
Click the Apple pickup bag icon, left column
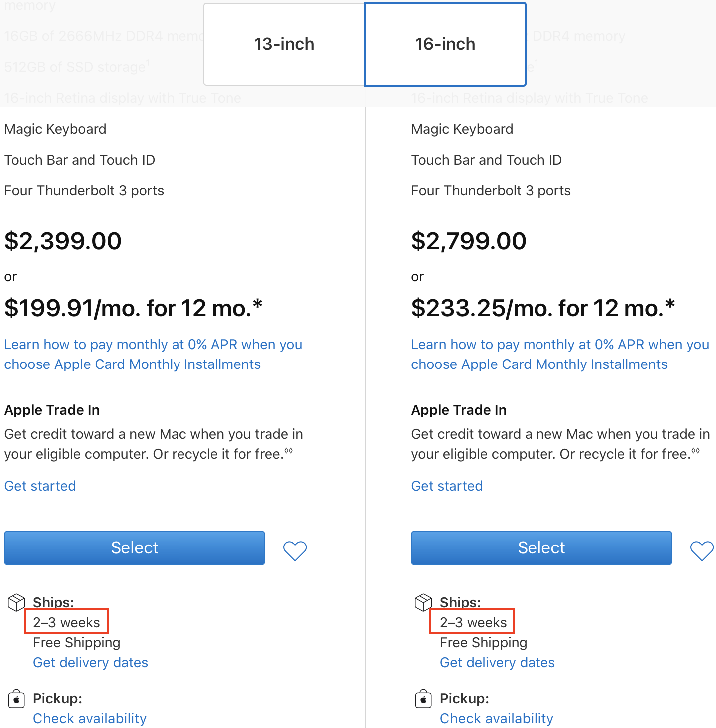(16, 699)
